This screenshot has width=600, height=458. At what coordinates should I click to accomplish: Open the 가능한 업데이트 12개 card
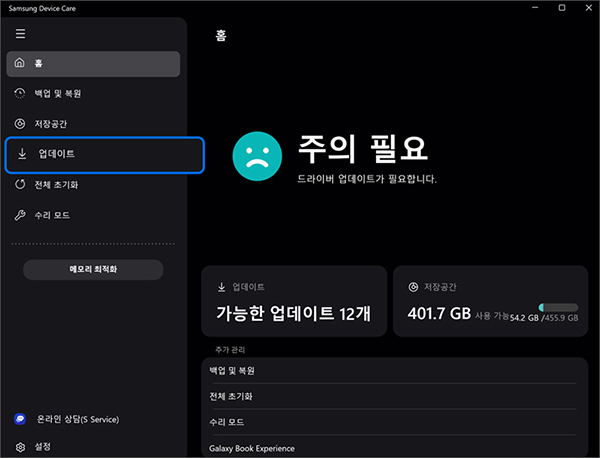click(x=294, y=301)
